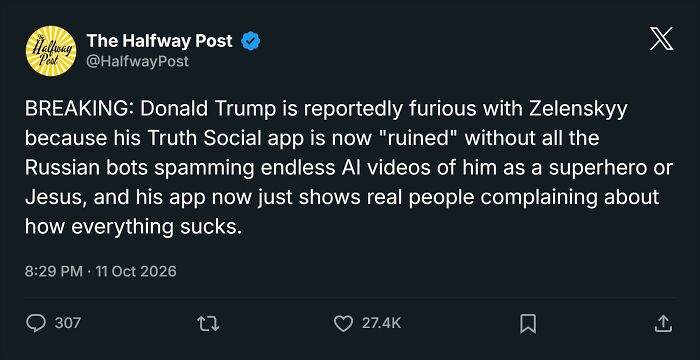Image resolution: width=700 pixels, height=360 pixels.
Task: Click the 8:29 PM timestamp
Action: [x=54, y=271]
